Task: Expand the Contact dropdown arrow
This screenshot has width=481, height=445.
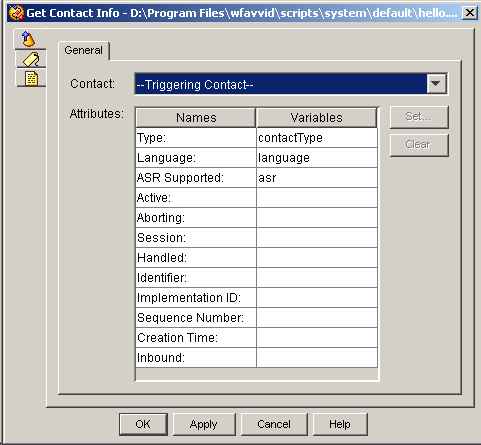Action: 436,84
